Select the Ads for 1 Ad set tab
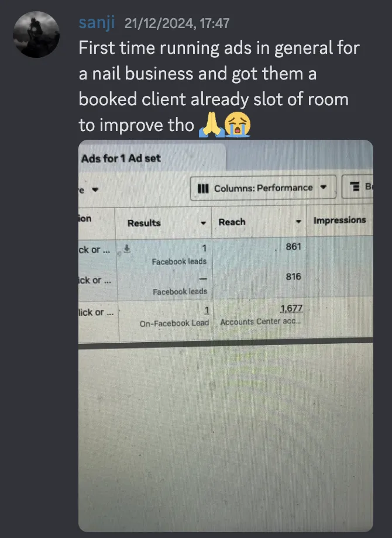392x538 pixels. tap(121, 158)
